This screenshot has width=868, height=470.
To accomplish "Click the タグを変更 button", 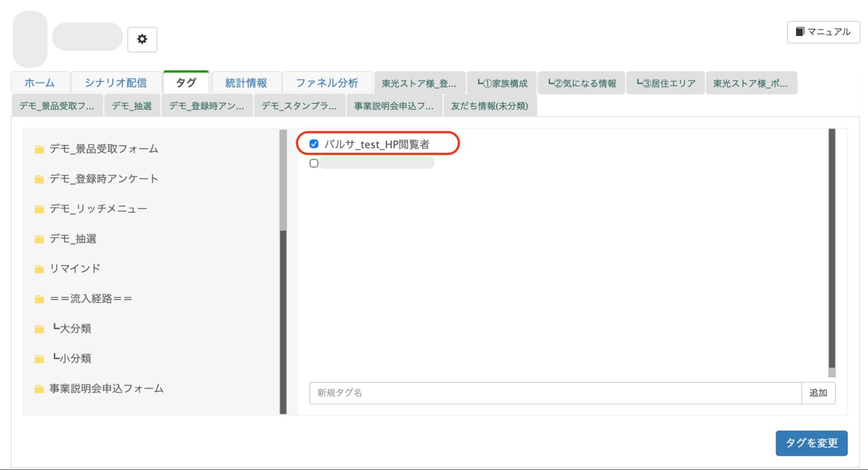I will (811, 443).
